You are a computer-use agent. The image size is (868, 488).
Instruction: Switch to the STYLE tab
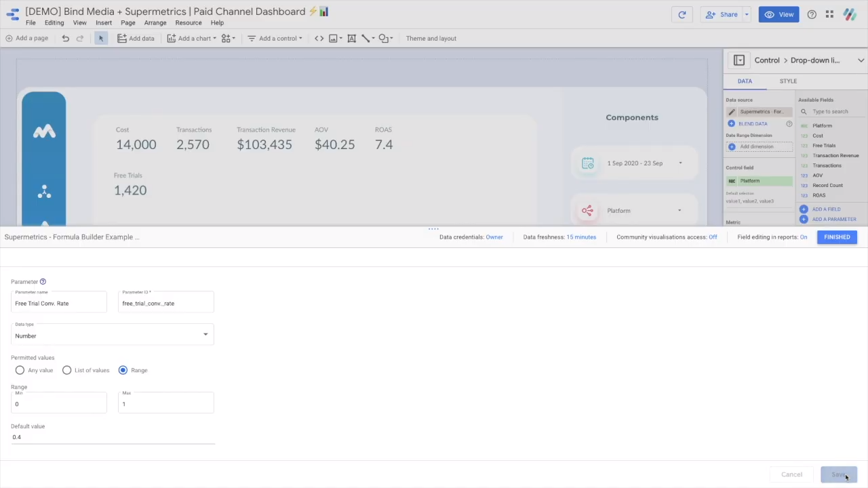tap(788, 81)
